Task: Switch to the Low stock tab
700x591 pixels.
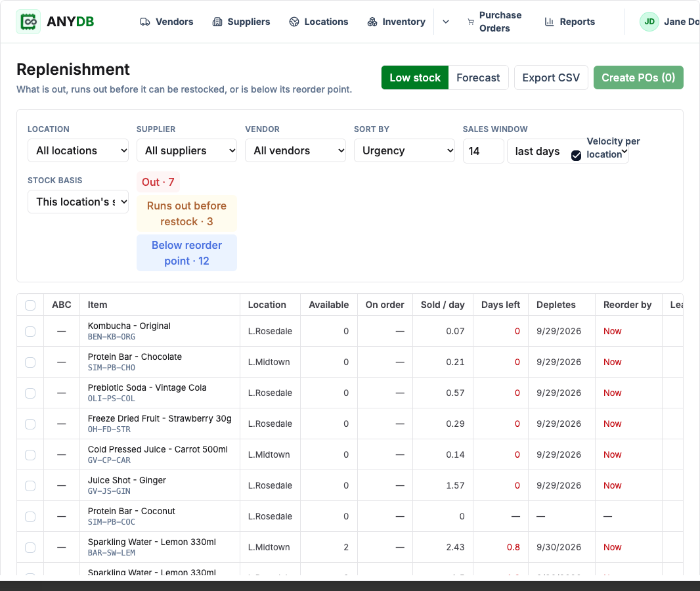Action: pyautogui.click(x=415, y=77)
